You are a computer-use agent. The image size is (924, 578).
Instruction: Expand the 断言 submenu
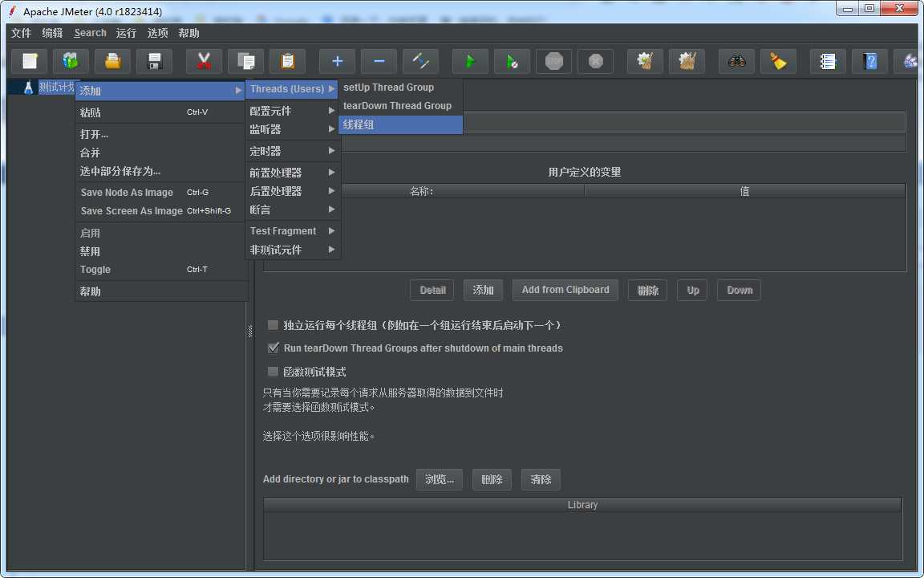pyautogui.click(x=292, y=210)
